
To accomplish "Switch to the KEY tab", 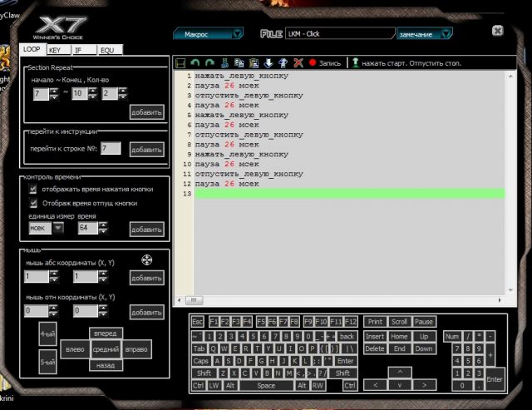I will (56, 51).
